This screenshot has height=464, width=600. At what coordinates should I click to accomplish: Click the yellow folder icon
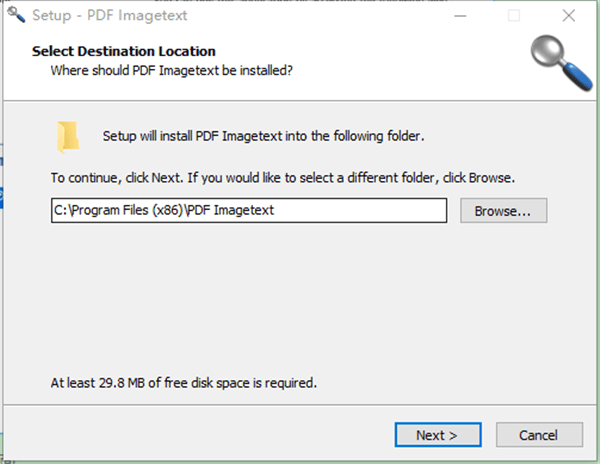(x=68, y=137)
